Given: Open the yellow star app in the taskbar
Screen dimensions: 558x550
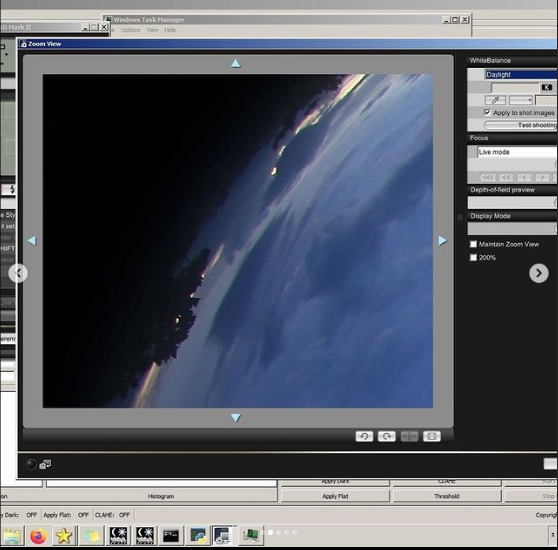Looking at the screenshot, I should point(64,536).
